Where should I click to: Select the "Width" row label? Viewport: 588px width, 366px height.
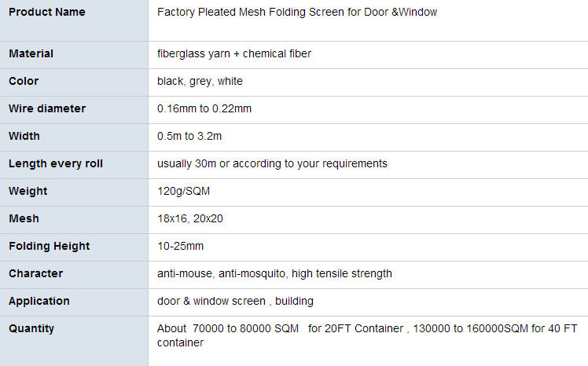point(24,136)
